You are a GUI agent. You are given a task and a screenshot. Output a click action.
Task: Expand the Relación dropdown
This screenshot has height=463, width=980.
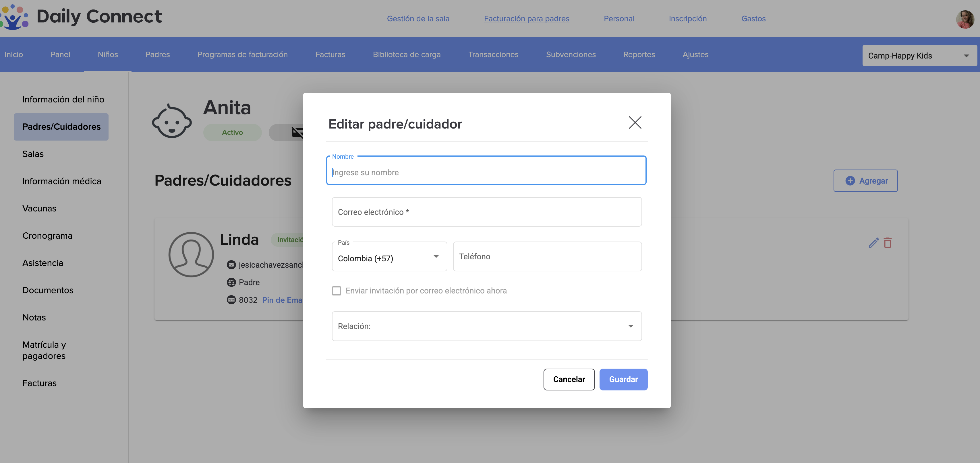pyautogui.click(x=486, y=326)
